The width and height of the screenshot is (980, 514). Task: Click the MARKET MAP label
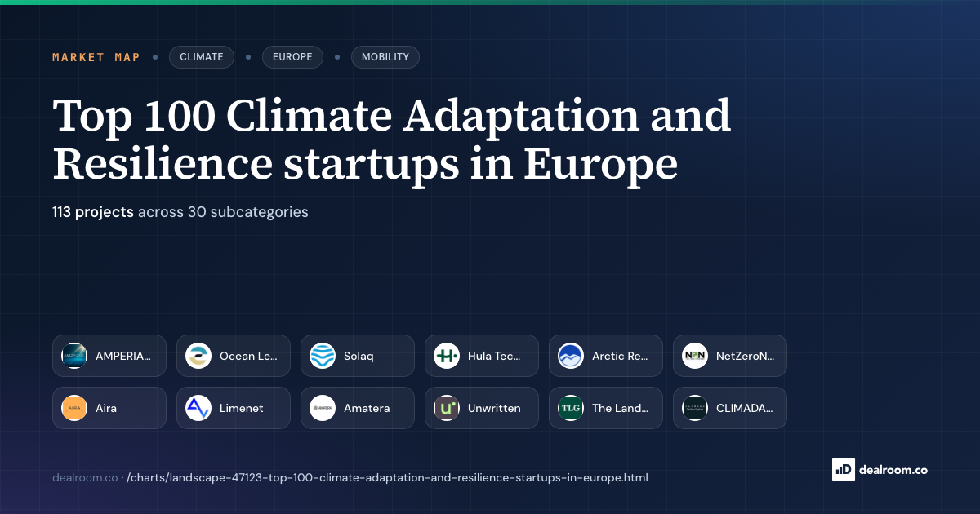[96, 57]
